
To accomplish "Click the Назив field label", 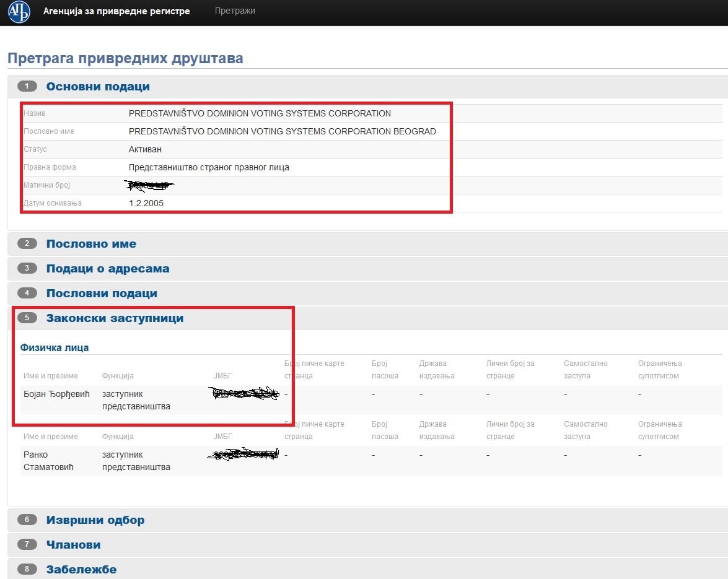I will 34,113.
